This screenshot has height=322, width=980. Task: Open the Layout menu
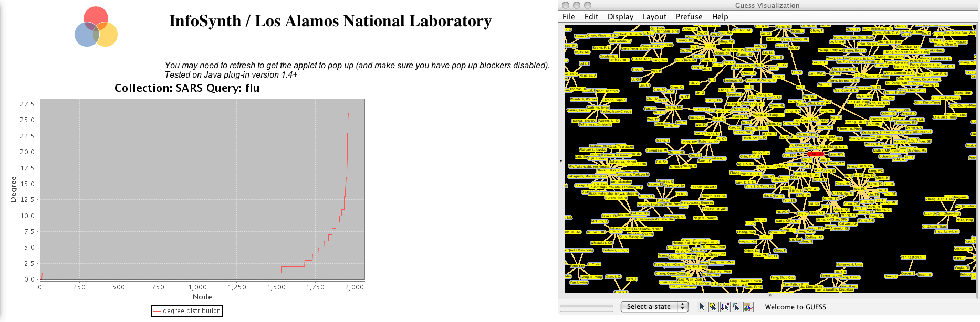654,17
